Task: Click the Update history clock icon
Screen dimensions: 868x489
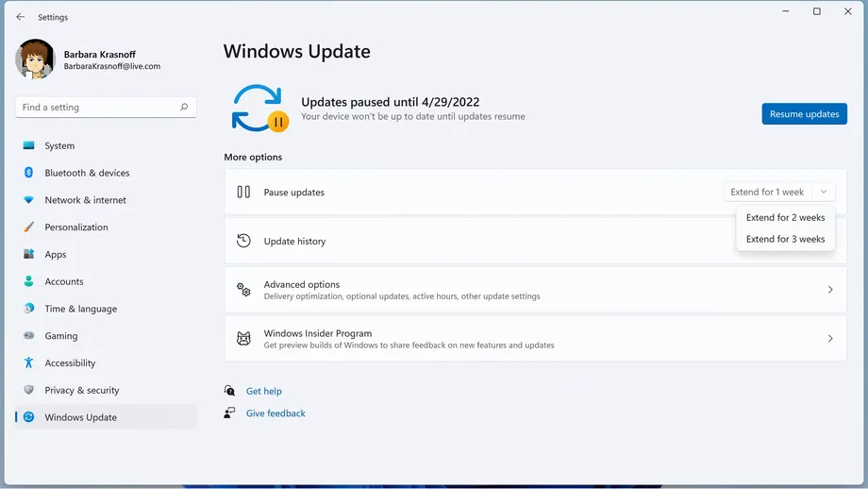Action: 243,241
